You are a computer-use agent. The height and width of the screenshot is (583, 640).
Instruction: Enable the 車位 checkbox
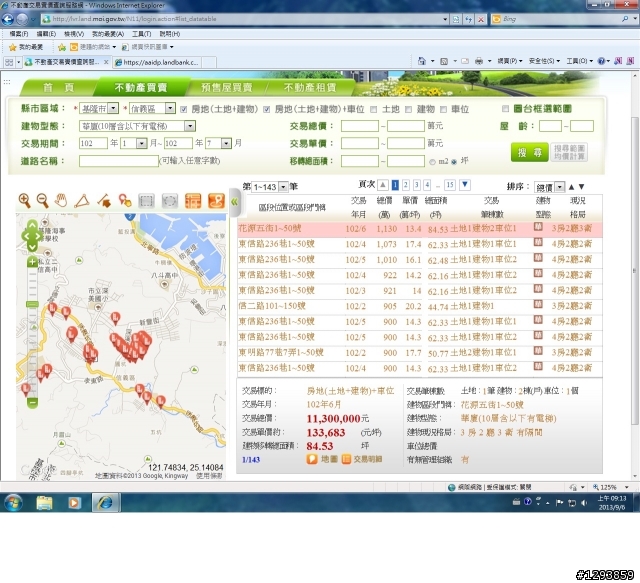[x=443, y=109]
